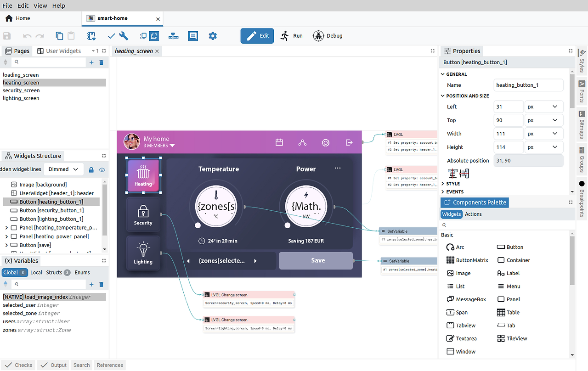Click the Undo arrow icon
588x371 pixels.
(27, 36)
